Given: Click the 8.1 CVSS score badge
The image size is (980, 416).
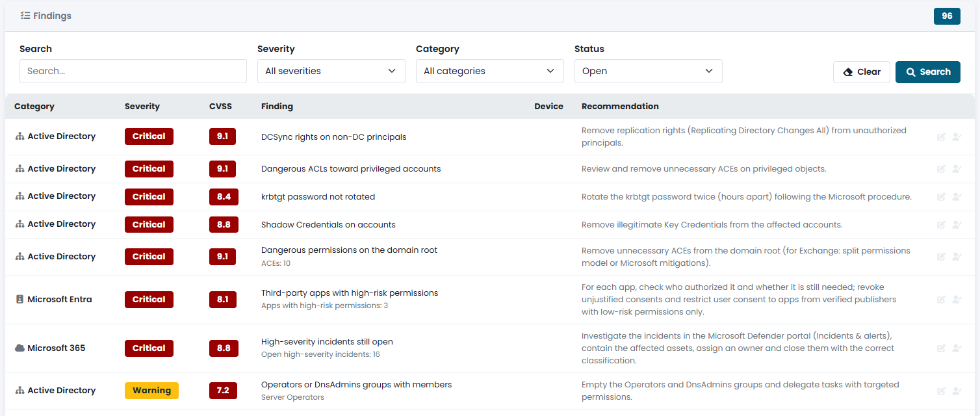Looking at the screenshot, I should click(223, 300).
